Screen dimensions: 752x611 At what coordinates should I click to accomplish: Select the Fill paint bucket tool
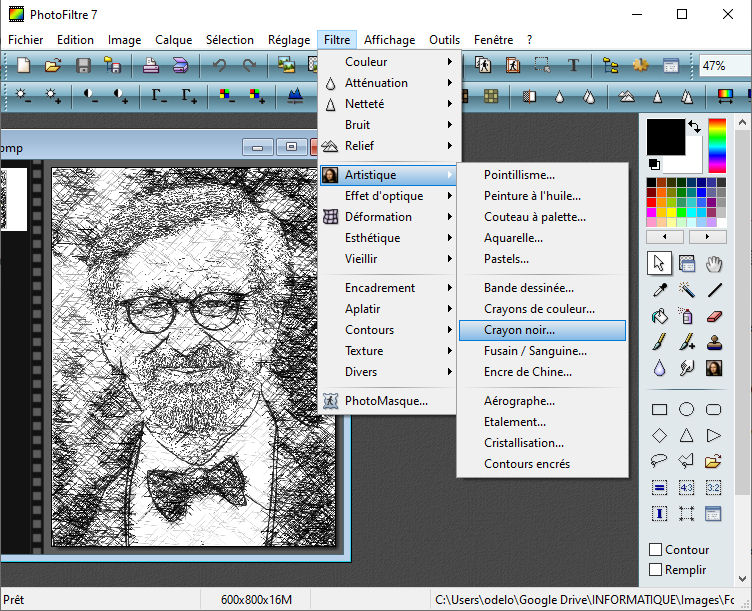pos(659,316)
